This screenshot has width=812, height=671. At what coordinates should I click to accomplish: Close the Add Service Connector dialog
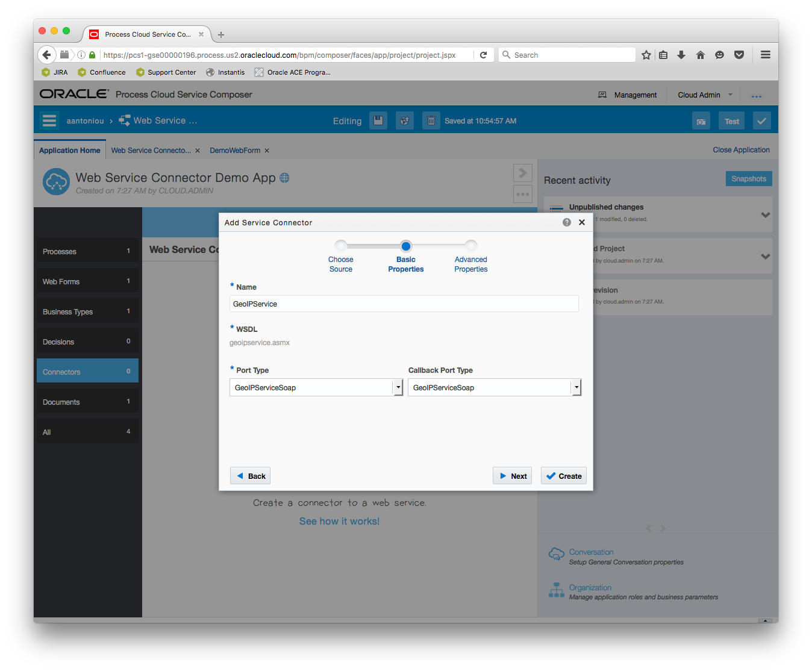(582, 222)
